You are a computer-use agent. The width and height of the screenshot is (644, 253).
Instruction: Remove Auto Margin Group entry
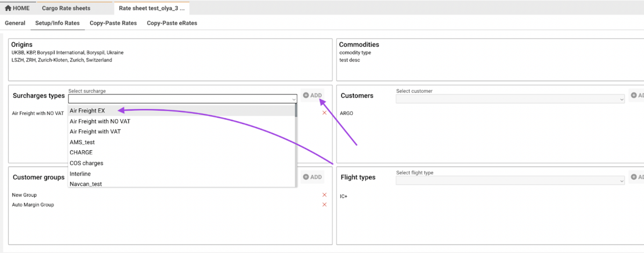324,205
